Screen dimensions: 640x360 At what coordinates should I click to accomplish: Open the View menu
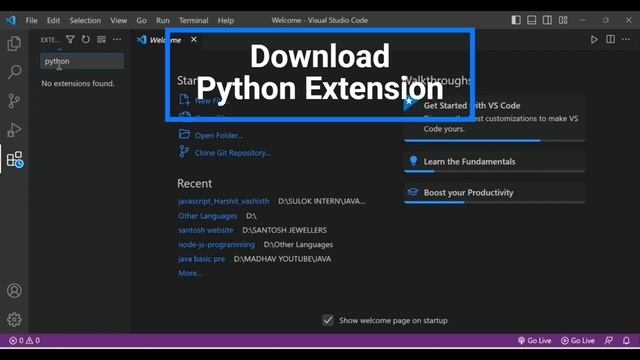[x=118, y=20]
